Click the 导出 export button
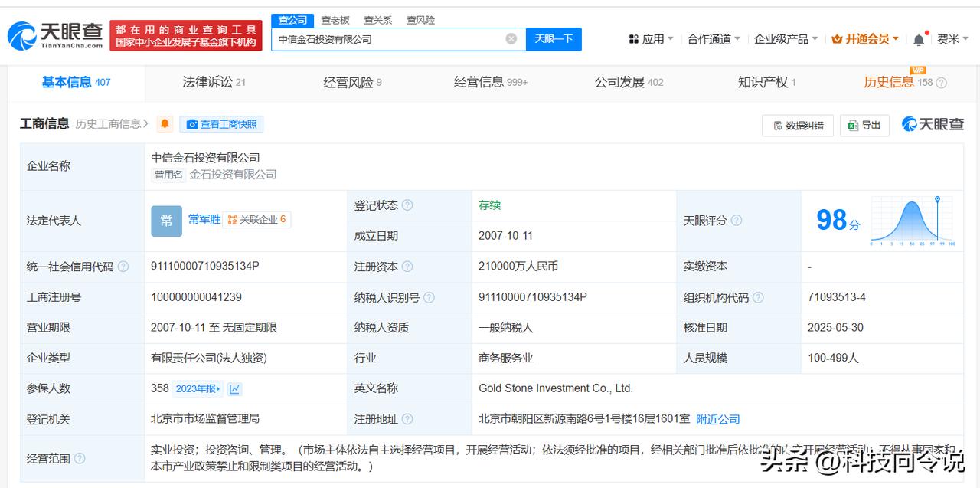The width and height of the screenshot is (980, 488). click(864, 126)
